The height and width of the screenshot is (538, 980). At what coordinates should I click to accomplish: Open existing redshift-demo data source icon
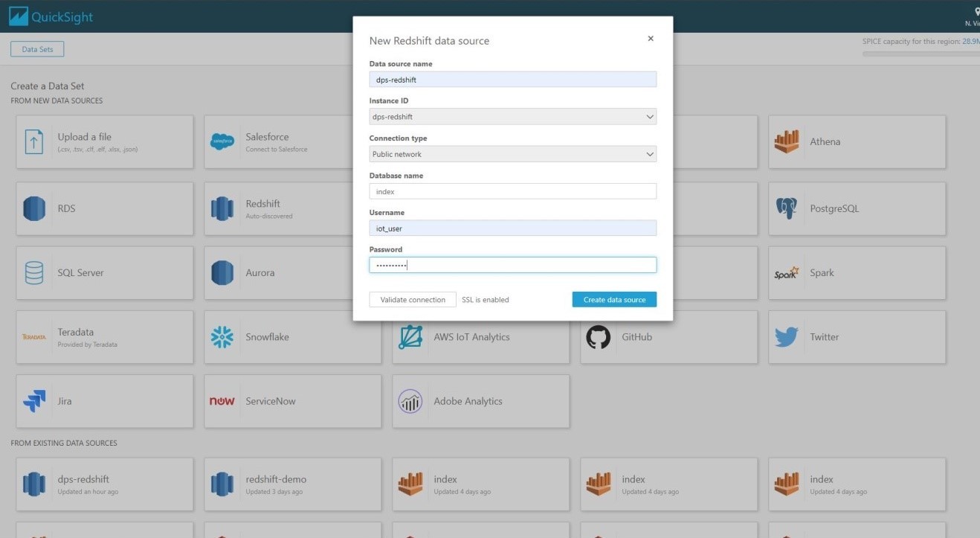point(222,484)
